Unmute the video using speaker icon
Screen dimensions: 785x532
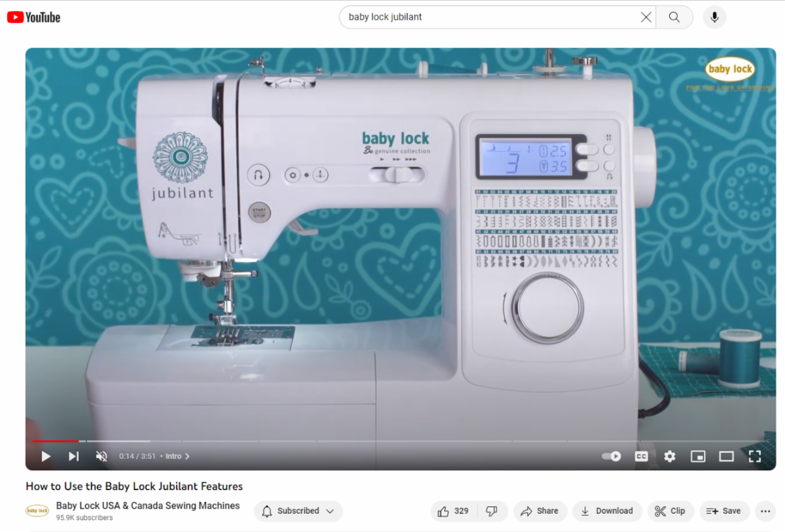click(101, 456)
